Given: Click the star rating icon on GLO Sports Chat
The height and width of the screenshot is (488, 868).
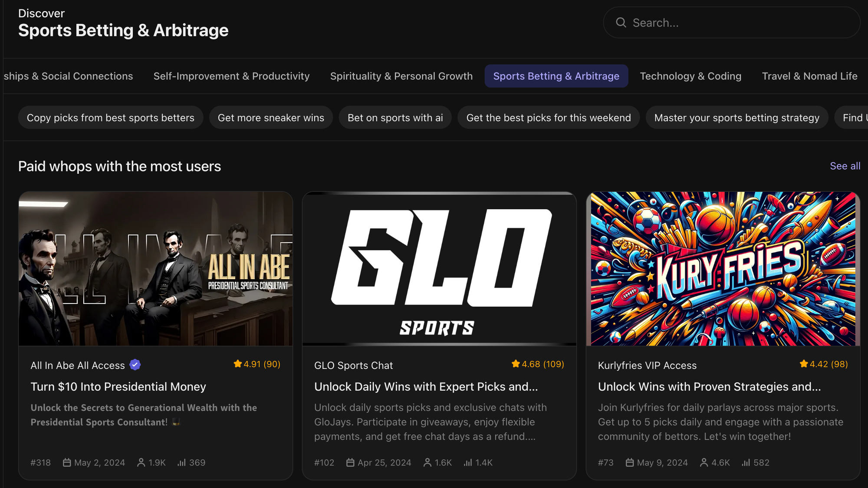Looking at the screenshot, I should click(515, 364).
